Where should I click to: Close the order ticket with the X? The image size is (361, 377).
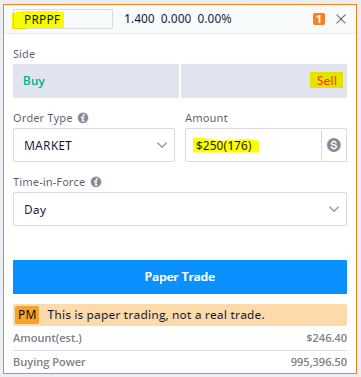coord(341,19)
